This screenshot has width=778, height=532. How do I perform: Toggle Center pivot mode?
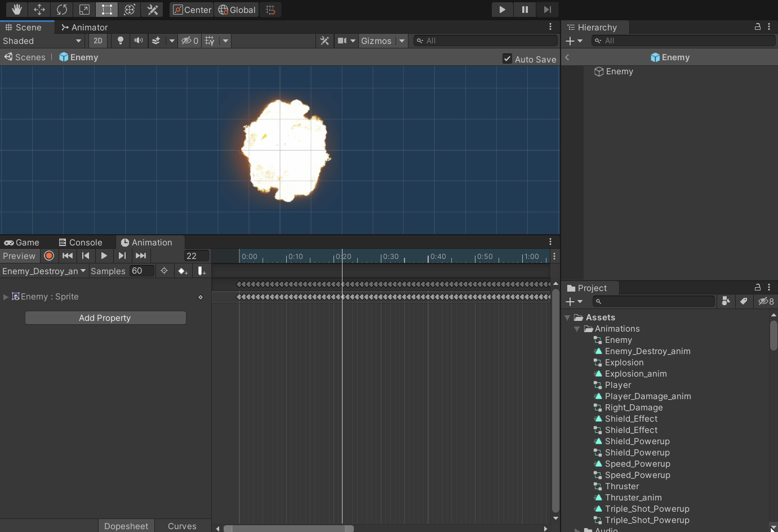click(192, 10)
